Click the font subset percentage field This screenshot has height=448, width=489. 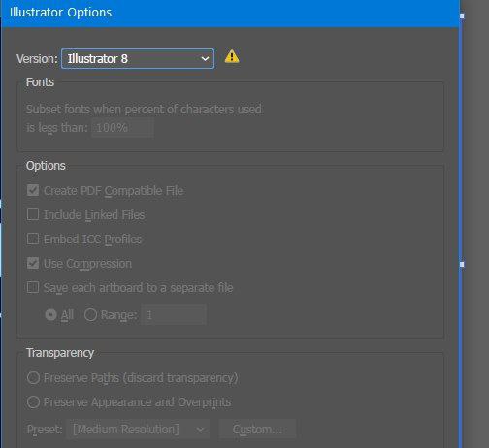point(122,128)
